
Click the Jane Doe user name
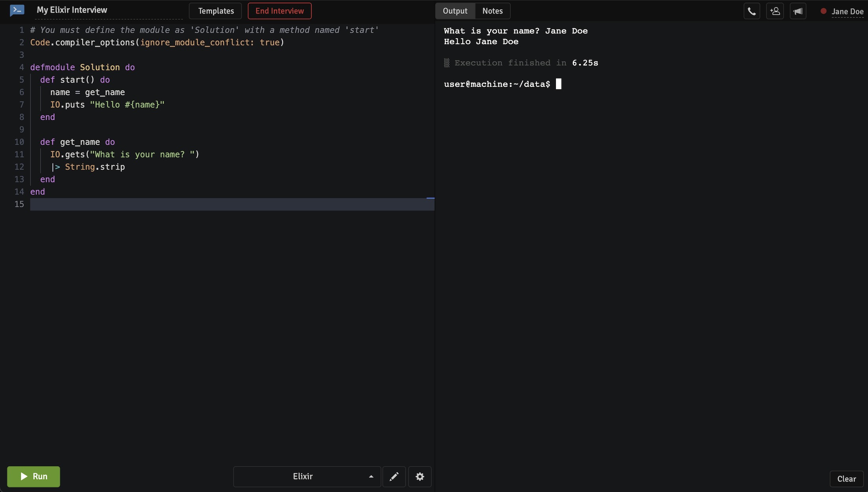[847, 11]
